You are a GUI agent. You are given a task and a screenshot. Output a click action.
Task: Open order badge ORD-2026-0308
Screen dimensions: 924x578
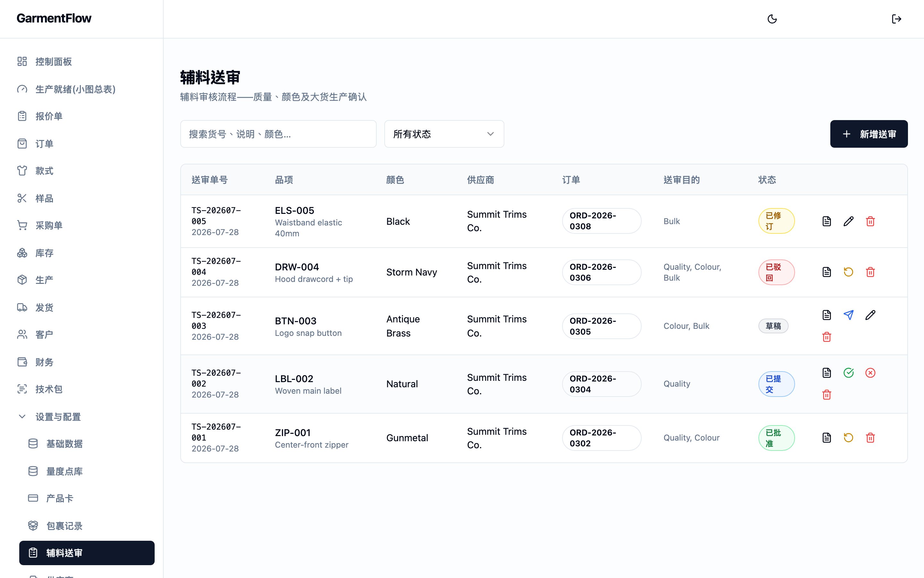coord(601,221)
